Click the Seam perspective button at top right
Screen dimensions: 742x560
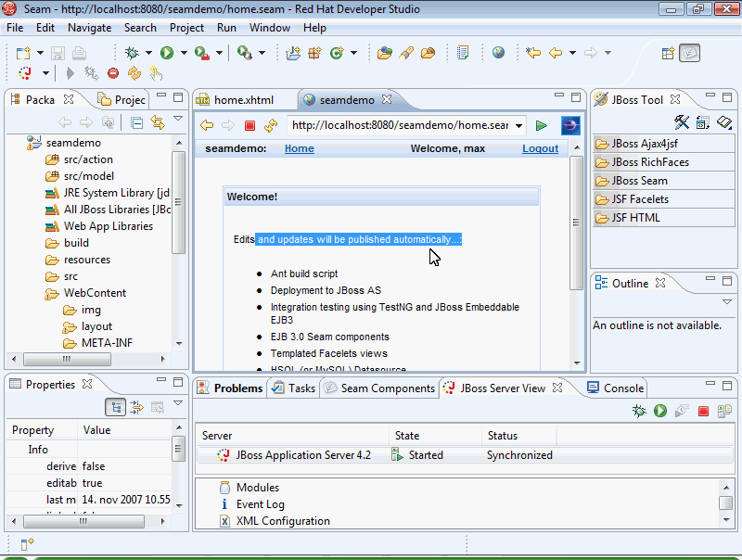(689, 53)
